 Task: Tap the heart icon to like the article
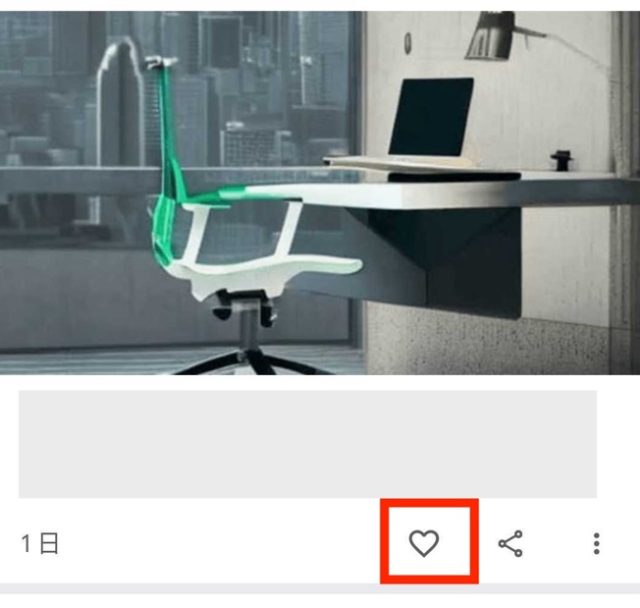tap(424, 543)
